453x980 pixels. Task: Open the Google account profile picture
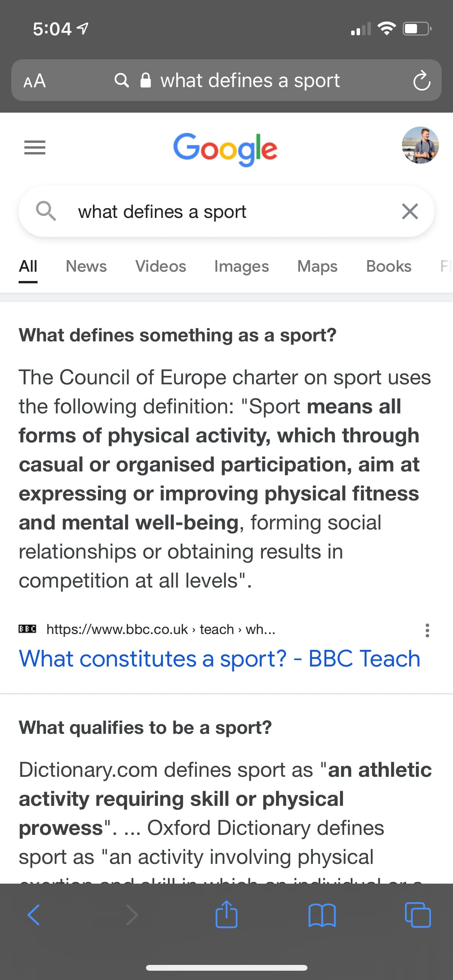420,145
